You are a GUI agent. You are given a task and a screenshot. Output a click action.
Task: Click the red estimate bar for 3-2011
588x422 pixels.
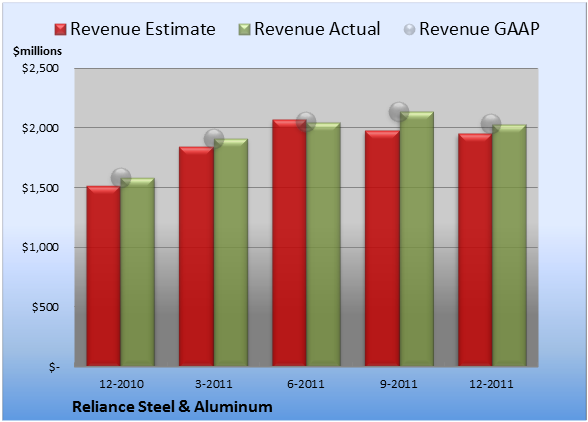point(196,256)
